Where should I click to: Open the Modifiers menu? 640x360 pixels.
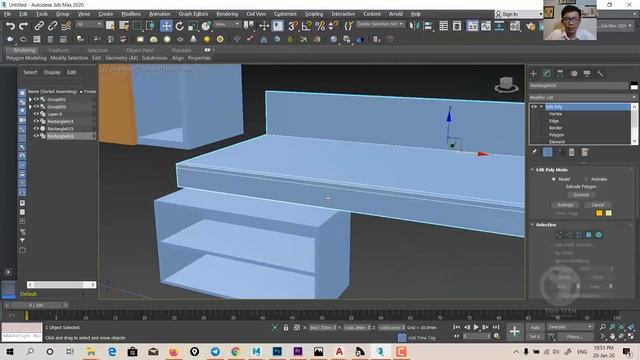131,14
